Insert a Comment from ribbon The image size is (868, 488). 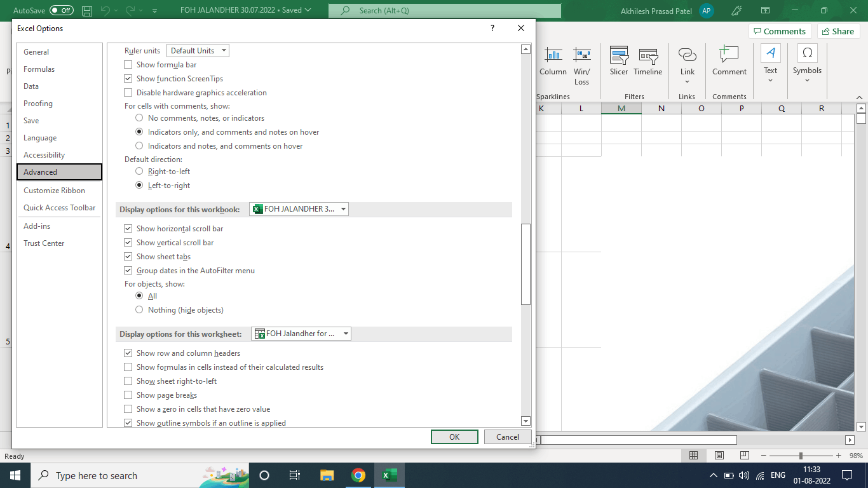(729, 62)
